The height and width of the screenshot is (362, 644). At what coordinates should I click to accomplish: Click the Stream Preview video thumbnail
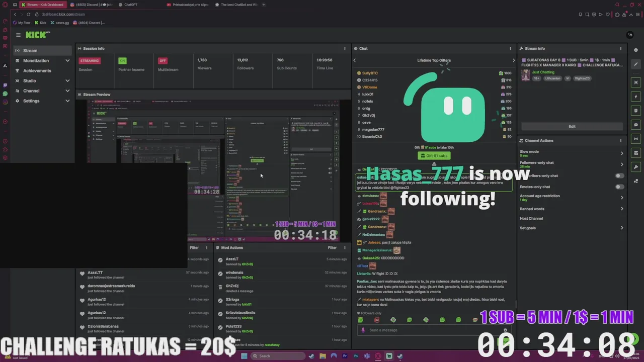tap(213, 171)
